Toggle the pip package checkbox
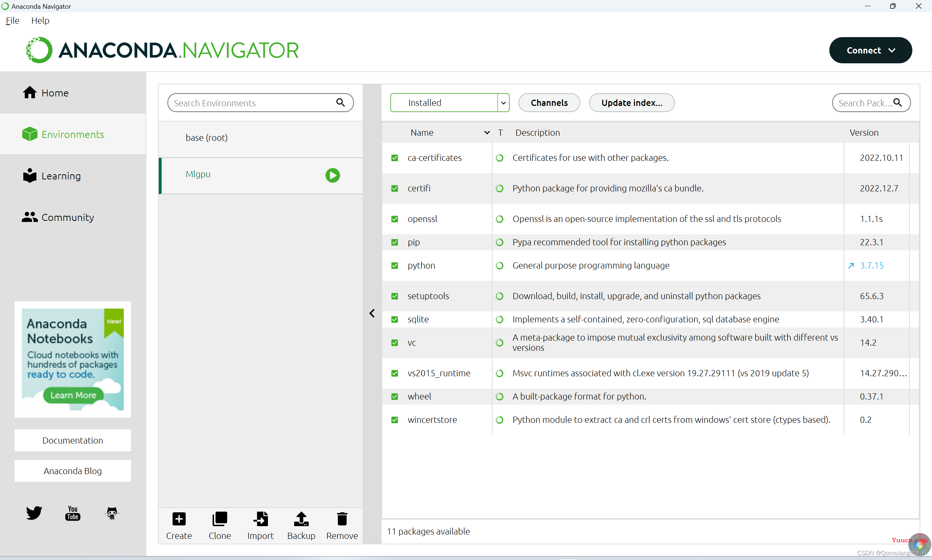Image resolution: width=932 pixels, height=560 pixels. pos(395,242)
